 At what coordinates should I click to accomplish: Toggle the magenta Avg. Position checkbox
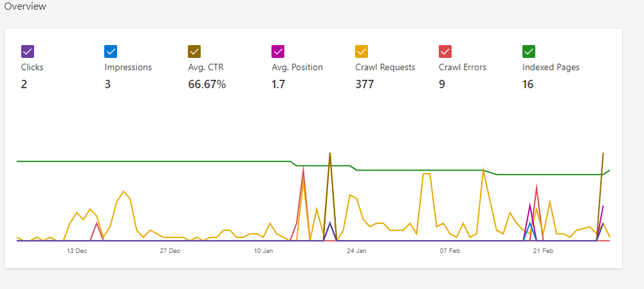tap(279, 51)
